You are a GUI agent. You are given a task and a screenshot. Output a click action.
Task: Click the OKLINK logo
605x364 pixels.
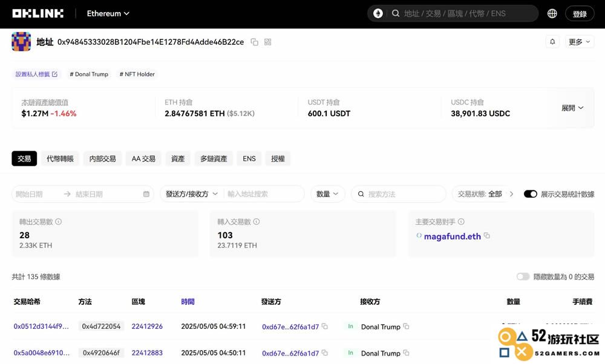pyautogui.click(x=38, y=13)
